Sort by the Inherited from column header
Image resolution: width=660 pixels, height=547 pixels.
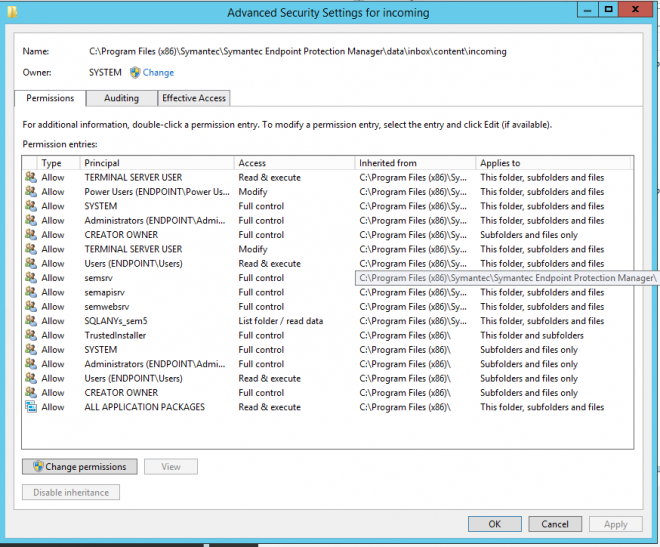coord(415,163)
